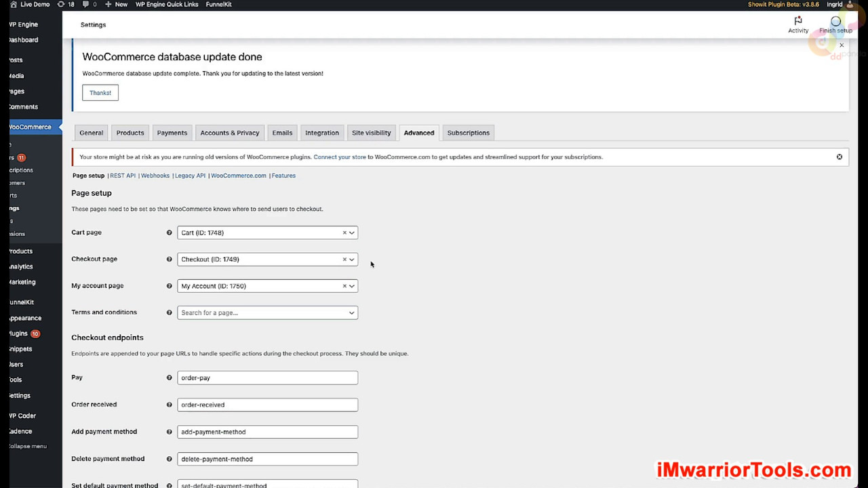The width and height of the screenshot is (868, 488).
Task: Show help tooltip for Checkout page
Action: pyautogui.click(x=170, y=259)
